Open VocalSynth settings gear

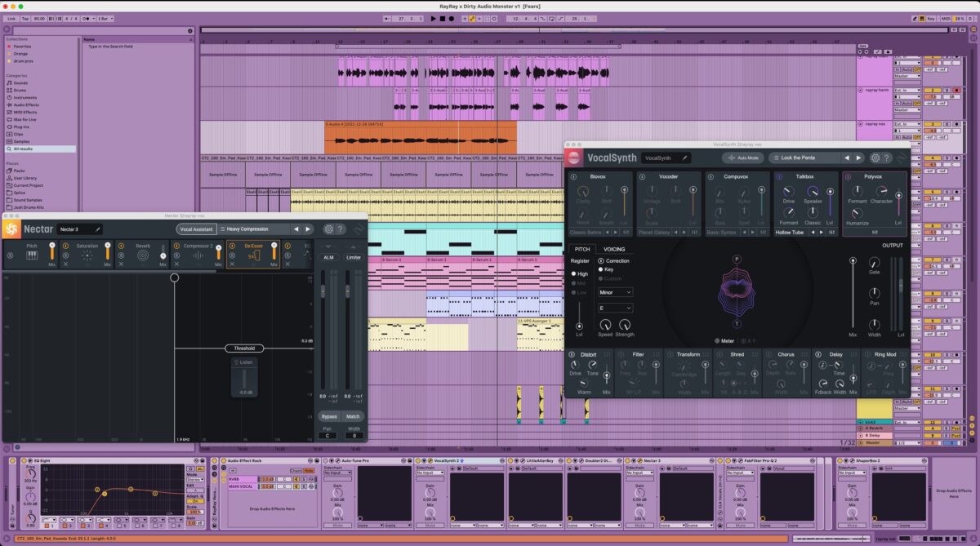point(875,158)
